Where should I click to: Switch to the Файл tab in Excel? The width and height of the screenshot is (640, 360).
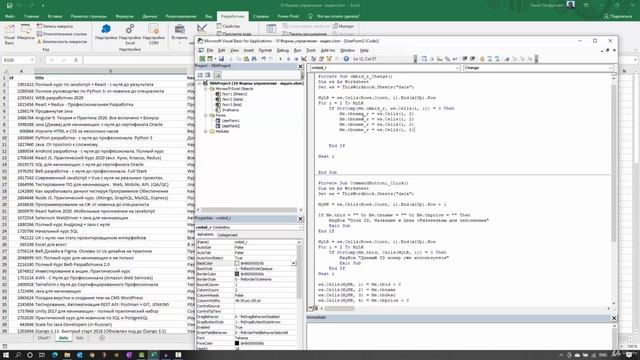[10, 16]
